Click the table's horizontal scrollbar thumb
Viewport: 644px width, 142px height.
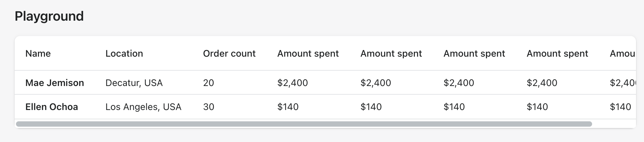pyautogui.click(x=304, y=124)
